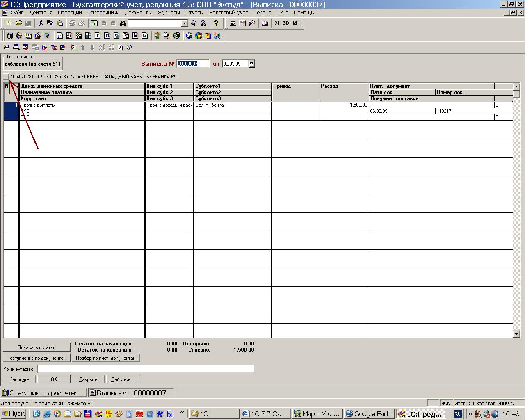Open the calculator from the toolbar
This screenshot has width=525, height=420.
(233, 23)
